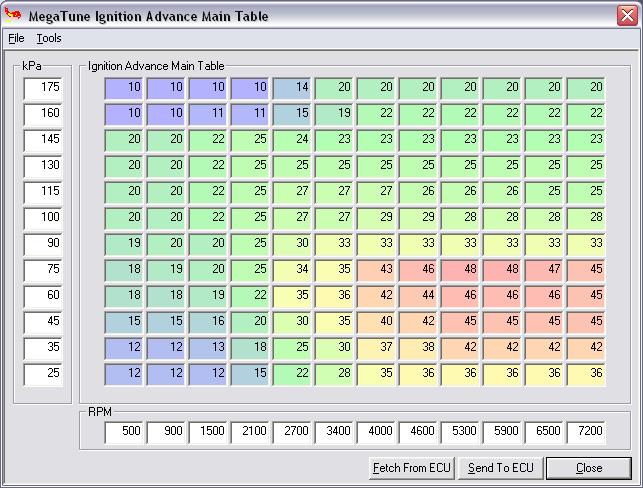Open the Tools menu

tap(49, 38)
